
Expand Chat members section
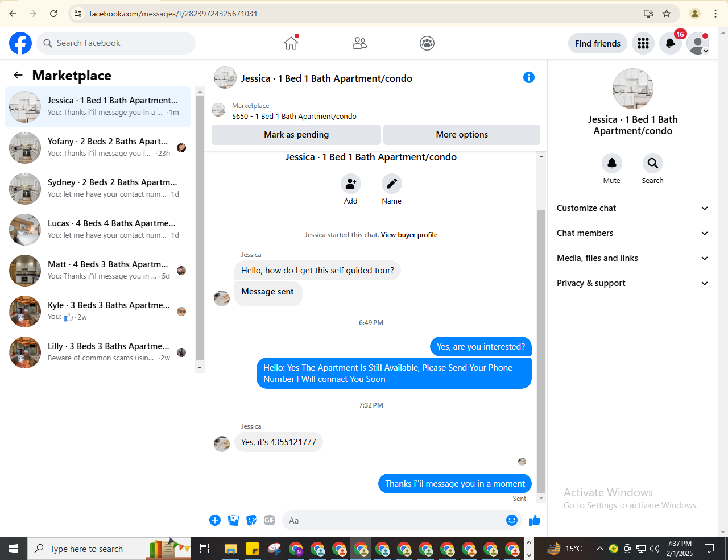632,233
